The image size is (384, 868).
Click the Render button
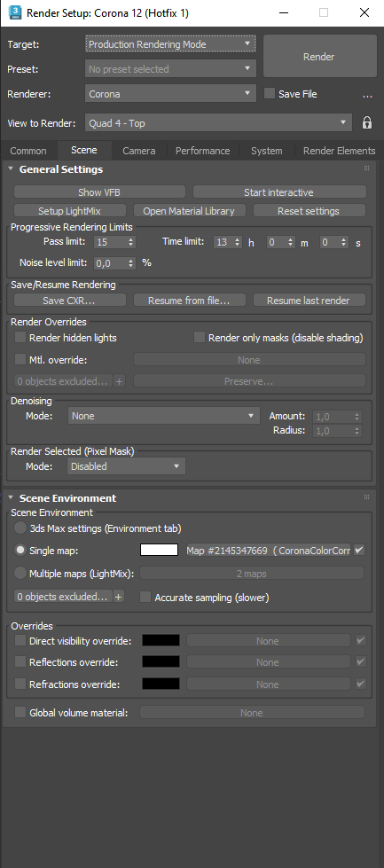319,57
